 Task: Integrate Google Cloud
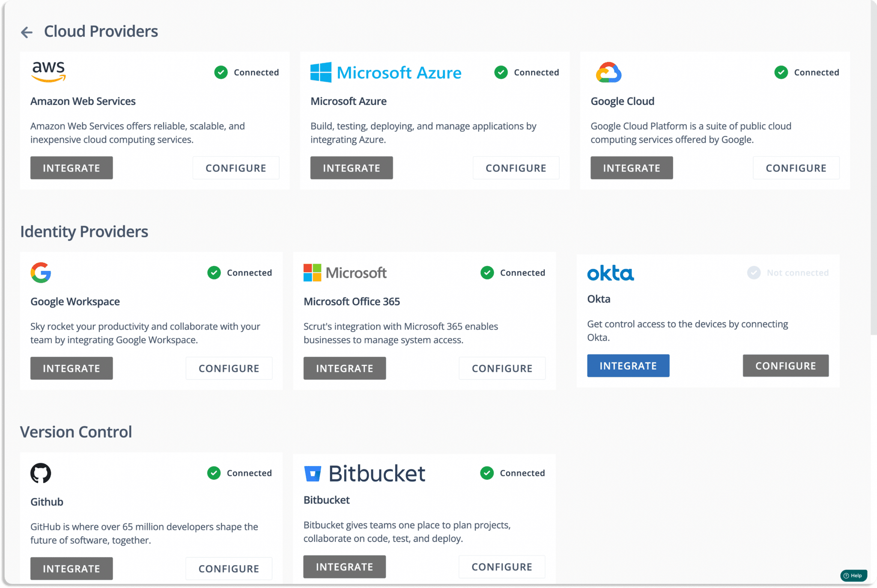pos(632,168)
